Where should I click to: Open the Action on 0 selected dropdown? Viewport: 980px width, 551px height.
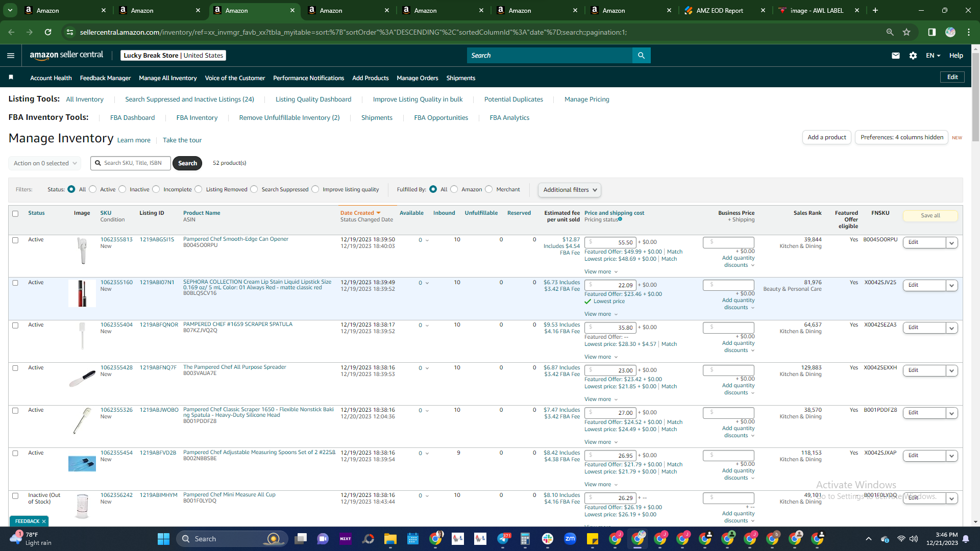45,163
